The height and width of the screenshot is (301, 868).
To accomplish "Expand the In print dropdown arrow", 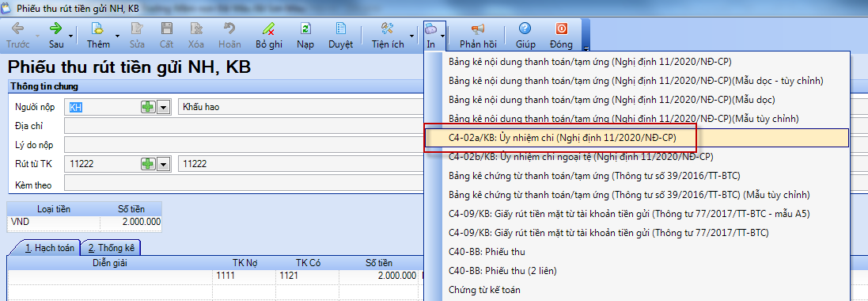I will pos(442,36).
